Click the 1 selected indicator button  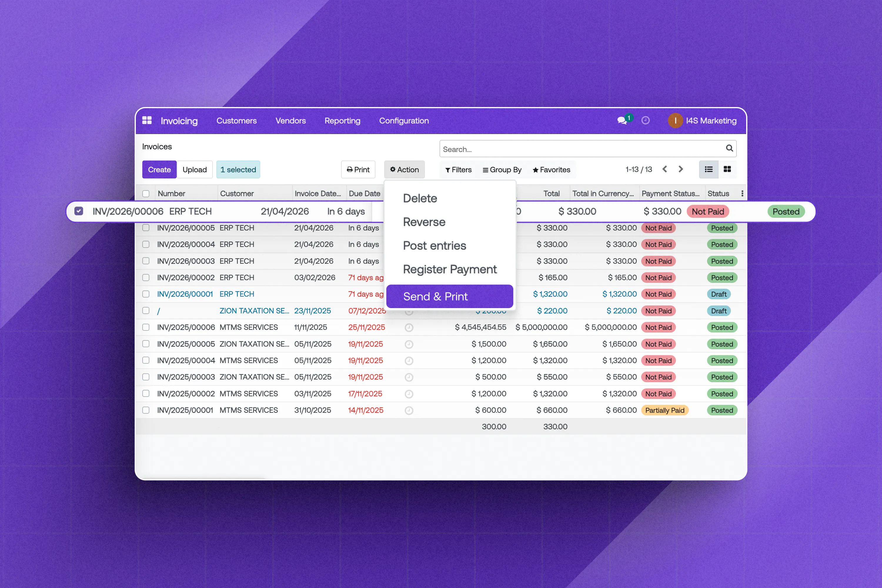pyautogui.click(x=238, y=170)
